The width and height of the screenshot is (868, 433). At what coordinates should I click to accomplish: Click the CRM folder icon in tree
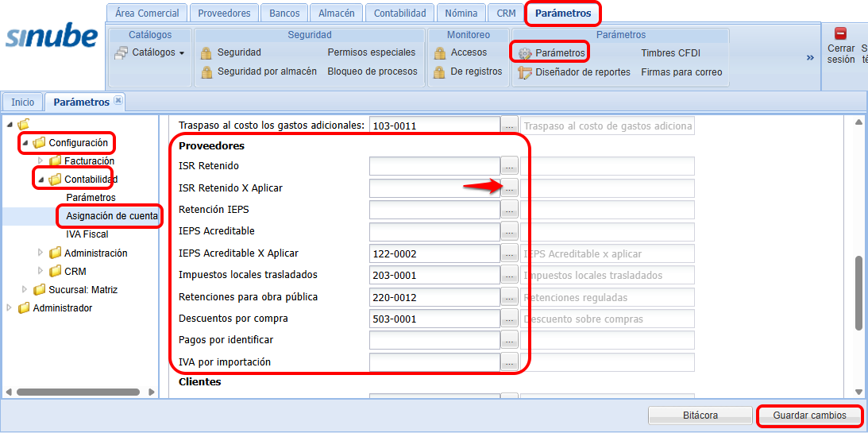[x=55, y=271]
